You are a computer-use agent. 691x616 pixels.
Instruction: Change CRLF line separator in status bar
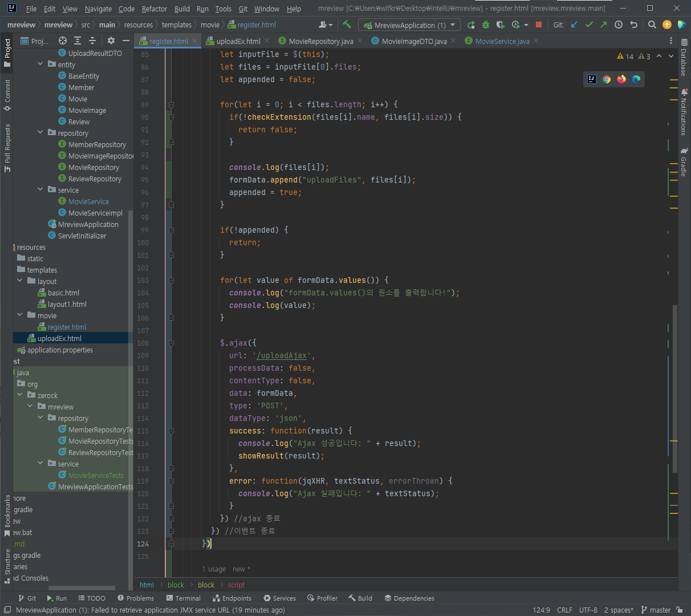tap(564, 610)
